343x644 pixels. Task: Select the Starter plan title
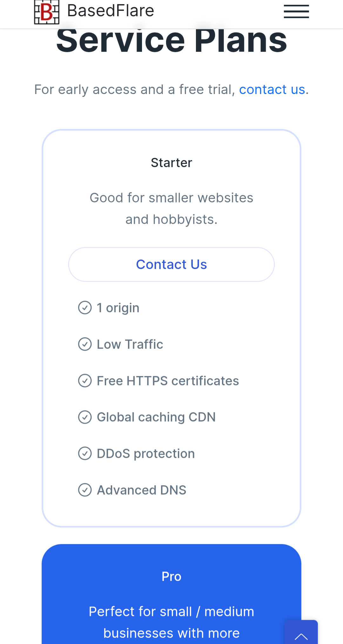(171, 163)
